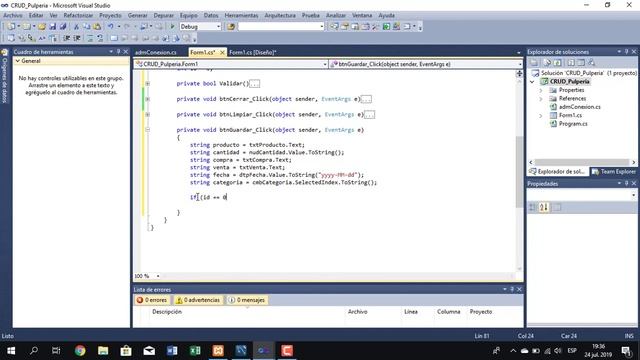
Task: Click the find combo box in toolbar
Action: coord(281,27)
